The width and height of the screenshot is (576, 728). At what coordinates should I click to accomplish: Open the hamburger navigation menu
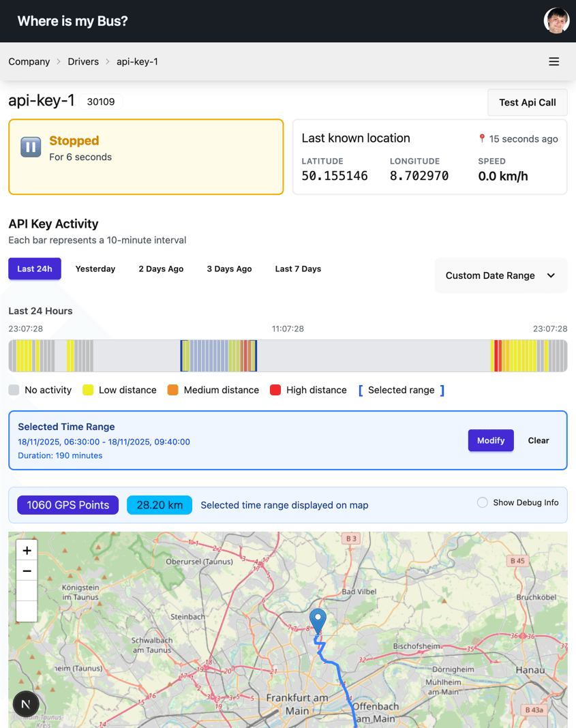tap(554, 61)
